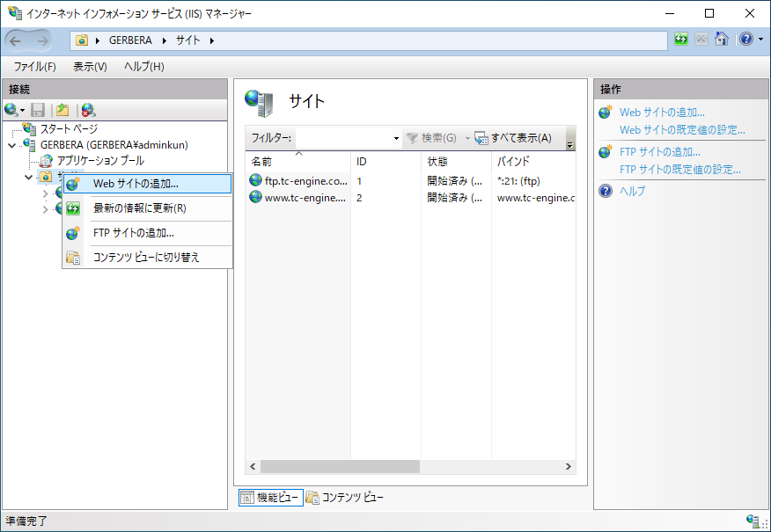Image resolution: width=771 pixels, height=532 pixels.
Task: Click the right scroll arrow of site list
Action: click(x=569, y=466)
